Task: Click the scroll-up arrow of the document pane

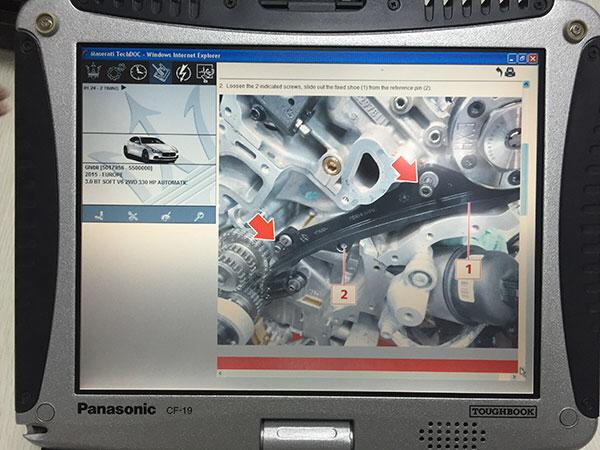Action: pos(526,84)
